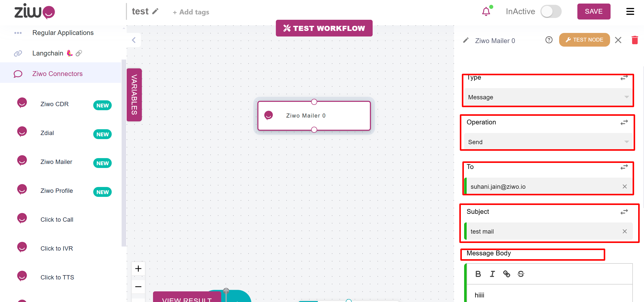Click the swap arrows icon for To
The width and height of the screenshot is (644, 302).
point(624,167)
